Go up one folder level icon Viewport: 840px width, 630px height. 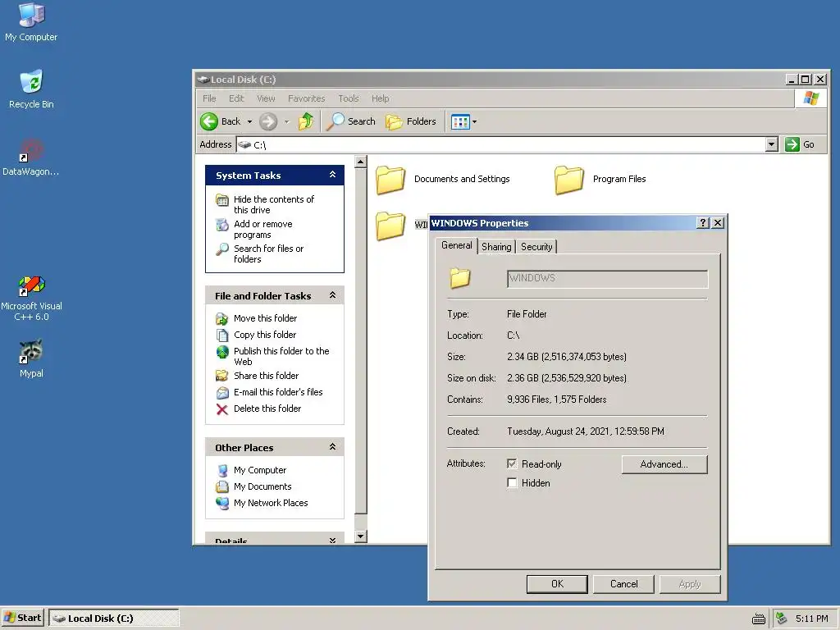click(x=306, y=121)
